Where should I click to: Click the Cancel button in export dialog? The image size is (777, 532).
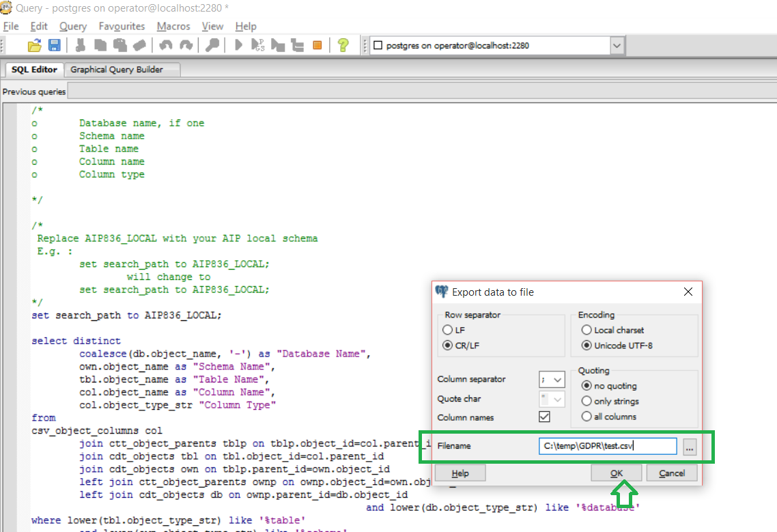[671, 473]
